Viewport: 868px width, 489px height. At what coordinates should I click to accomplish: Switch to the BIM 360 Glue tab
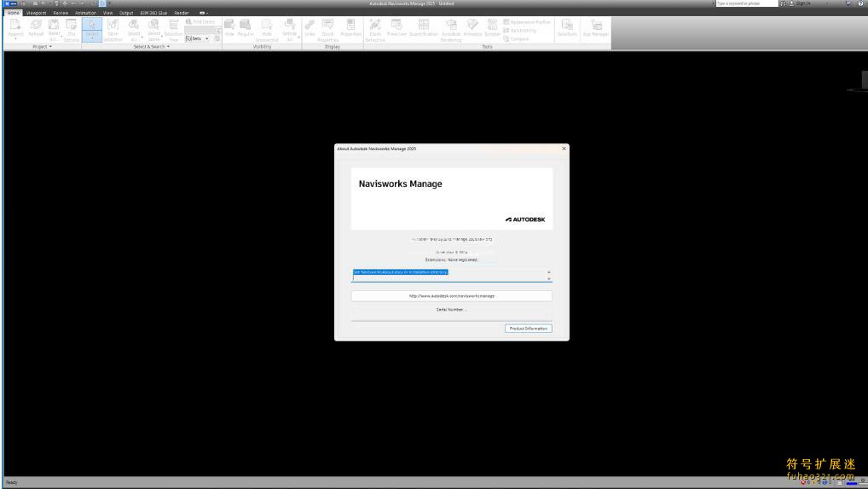(153, 13)
